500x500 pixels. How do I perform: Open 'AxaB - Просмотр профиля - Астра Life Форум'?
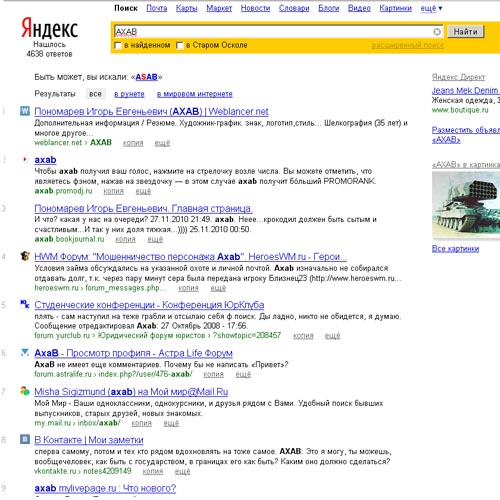pyautogui.click(x=134, y=353)
